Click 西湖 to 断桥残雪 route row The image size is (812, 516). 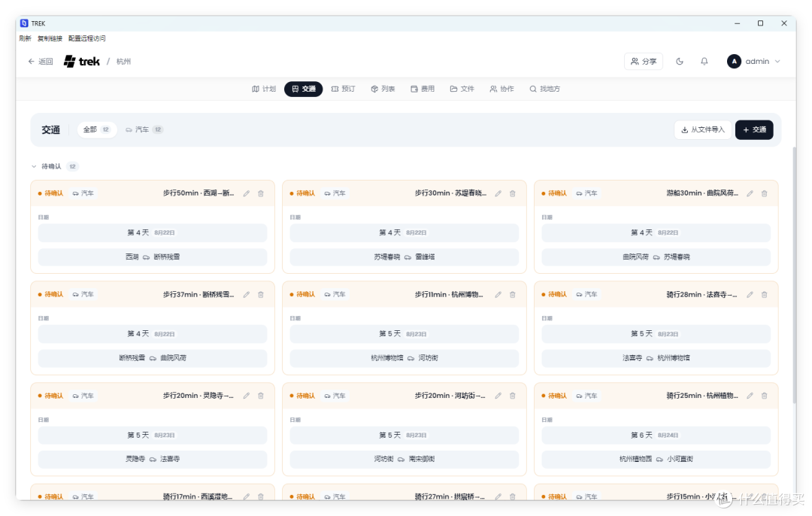[153, 257]
